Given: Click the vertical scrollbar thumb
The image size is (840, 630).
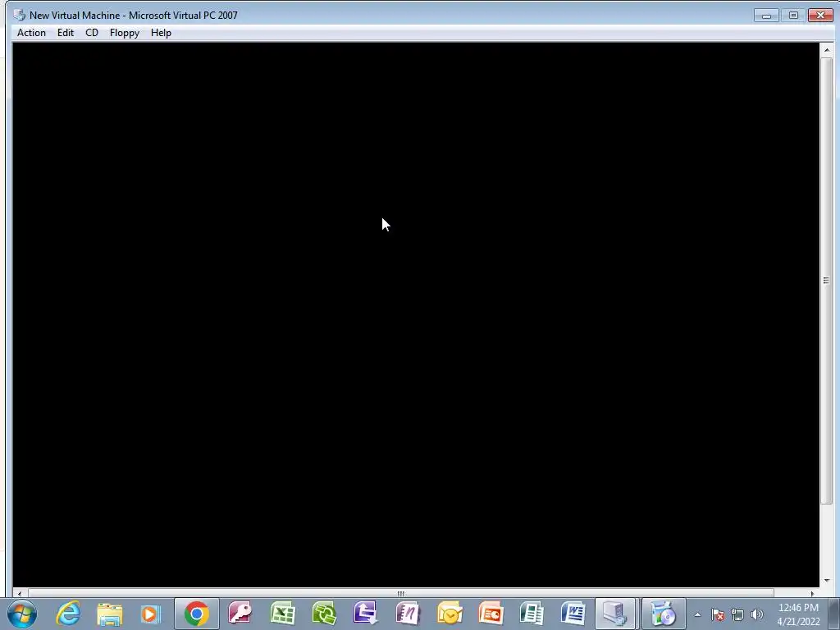Looking at the screenshot, I should (827, 281).
